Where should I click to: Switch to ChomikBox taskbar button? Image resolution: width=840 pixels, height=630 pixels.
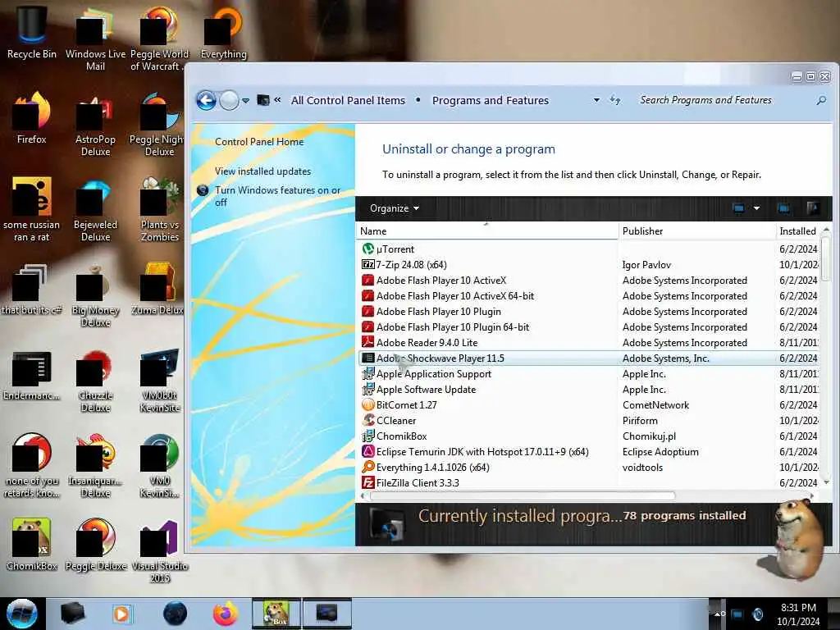276,614
